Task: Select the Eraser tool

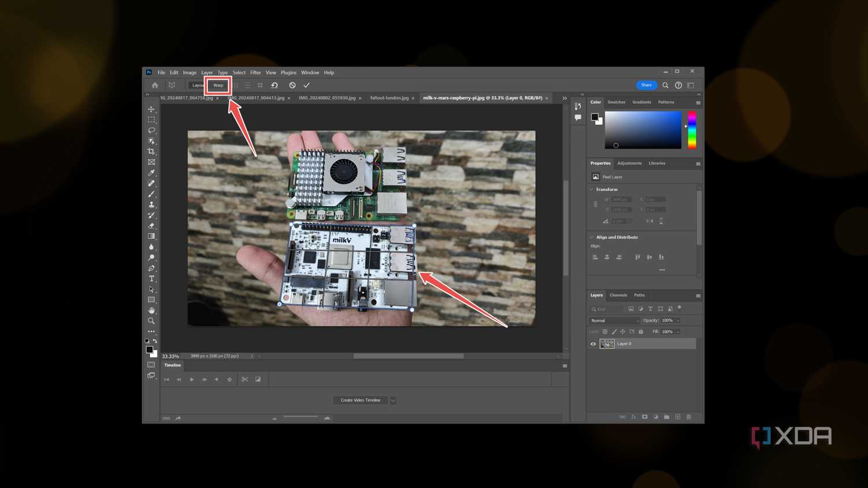Action: 152,225
